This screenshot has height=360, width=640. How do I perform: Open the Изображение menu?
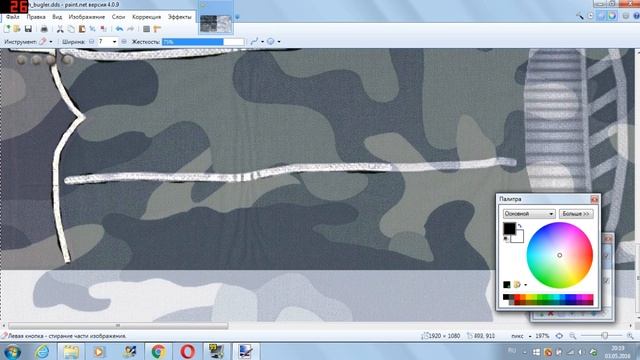click(x=87, y=17)
